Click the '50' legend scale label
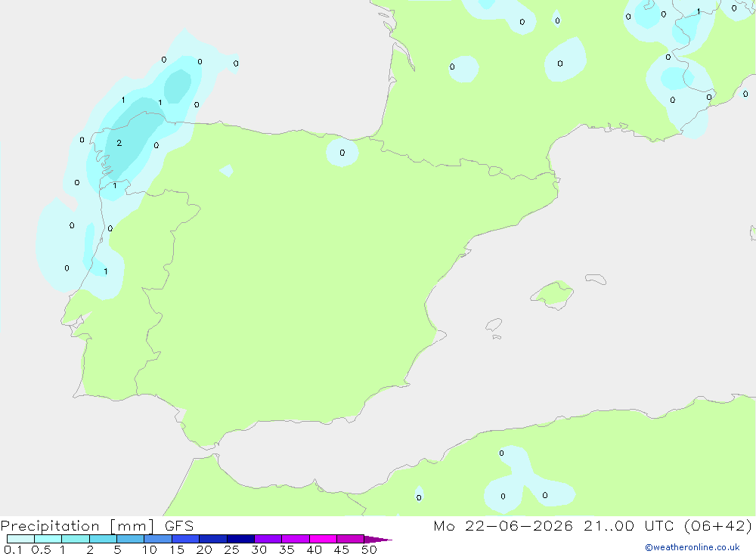The width and height of the screenshot is (756, 554). pos(369,549)
